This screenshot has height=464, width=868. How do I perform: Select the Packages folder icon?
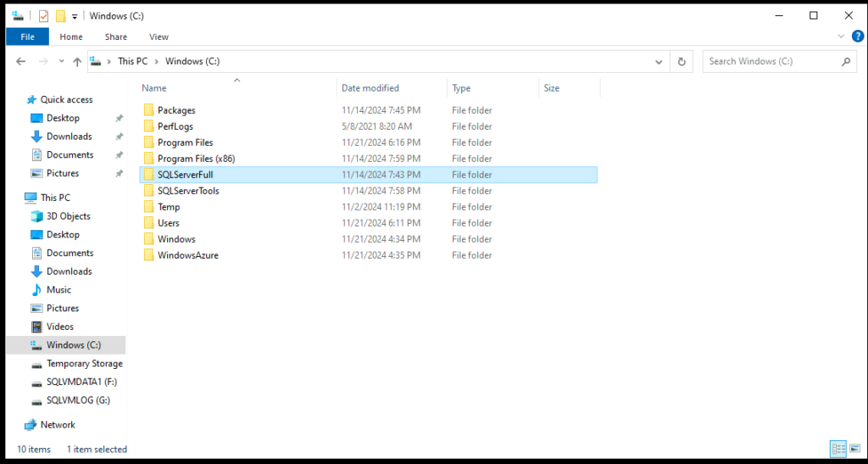pos(148,110)
